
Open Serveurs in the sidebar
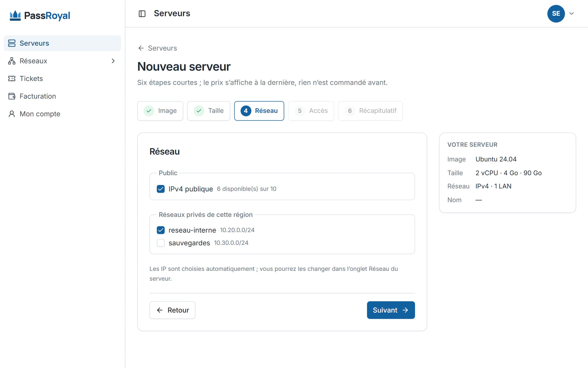click(62, 43)
